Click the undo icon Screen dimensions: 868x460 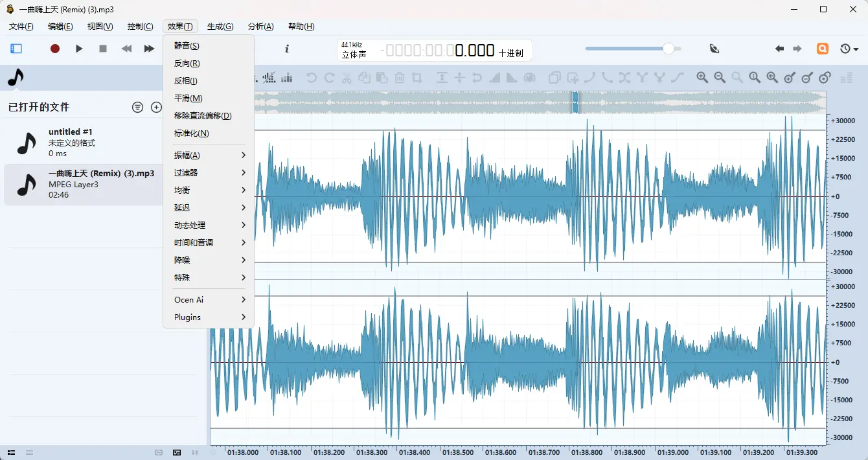coord(312,78)
